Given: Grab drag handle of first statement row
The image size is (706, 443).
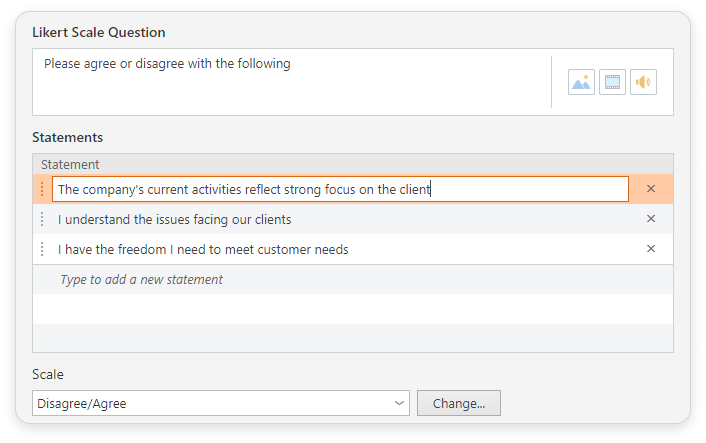Looking at the screenshot, I should 42,189.
